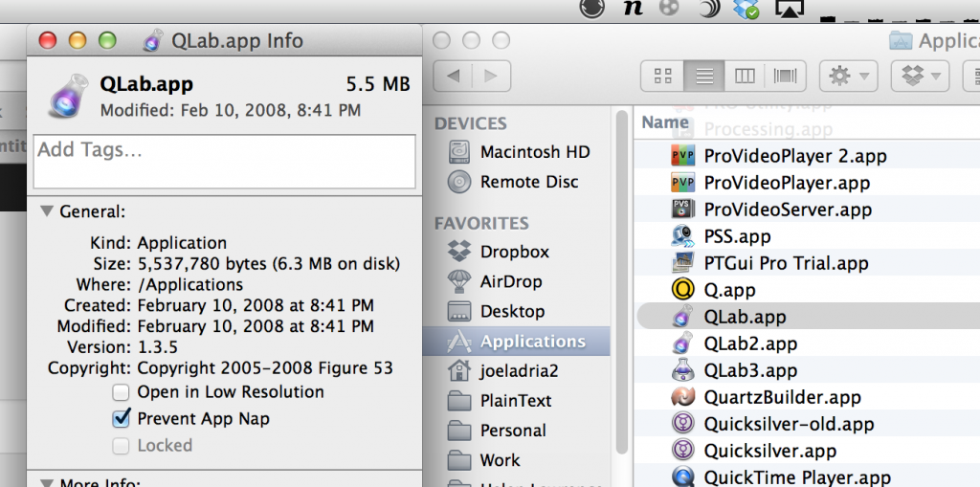Enable Open in Low Resolution checkbox
This screenshot has width=980, height=487.
point(121,392)
